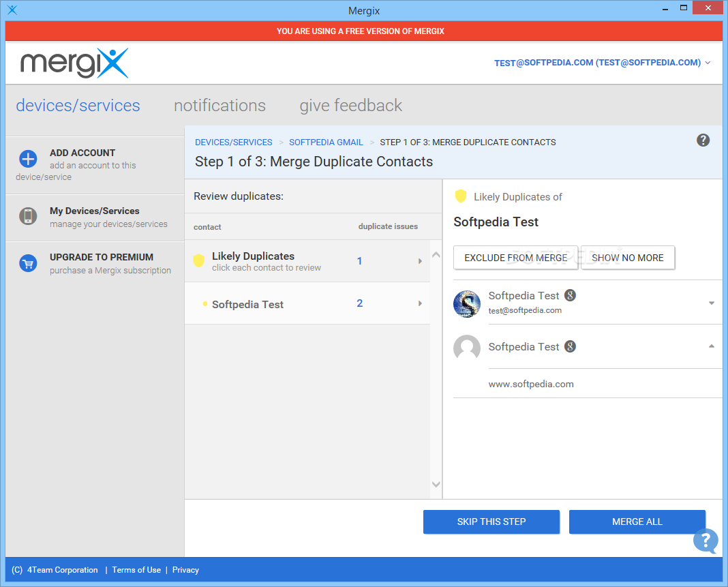Screen dimensions: 728x587
Task: Click the Mergix logo in the header
Action: click(x=74, y=63)
